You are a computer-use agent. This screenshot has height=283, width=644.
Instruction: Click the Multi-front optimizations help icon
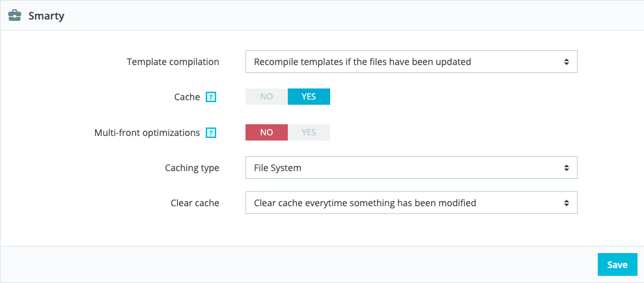(210, 133)
